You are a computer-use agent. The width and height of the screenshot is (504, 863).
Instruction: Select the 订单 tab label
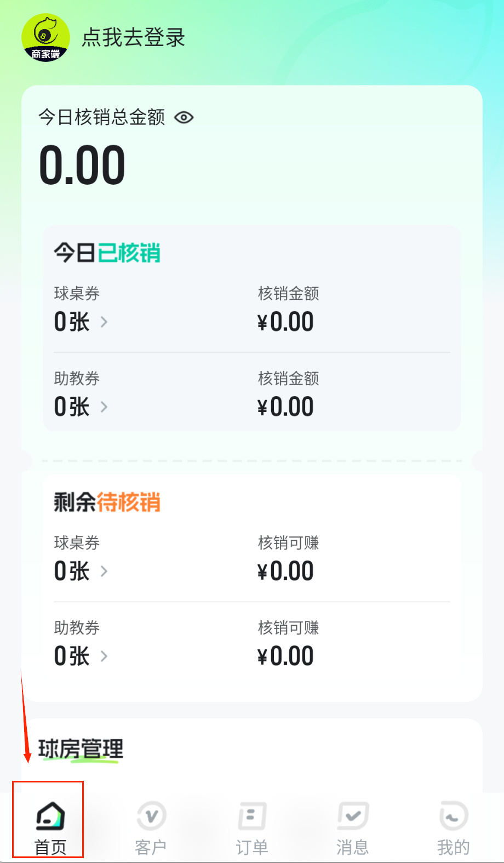(252, 848)
